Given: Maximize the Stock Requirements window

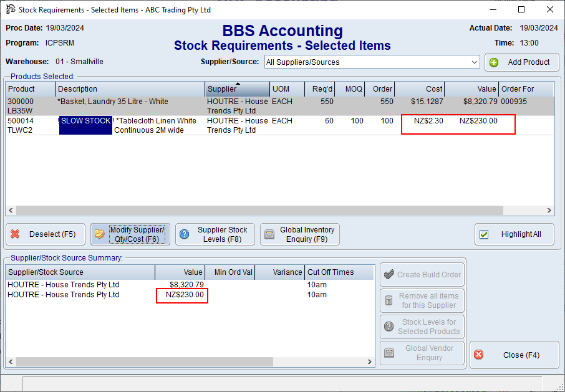Looking at the screenshot, I should 521,9.
